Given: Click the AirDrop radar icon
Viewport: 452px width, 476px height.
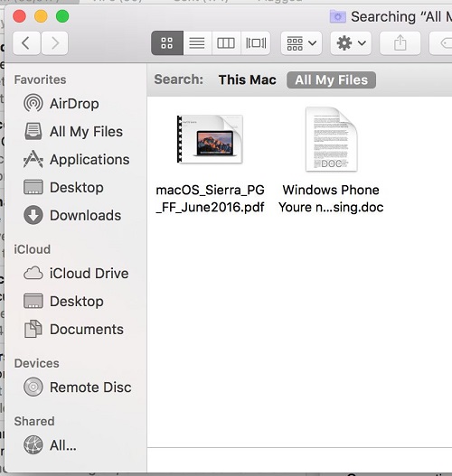Looking at the screenshot, I should click(x=33, y=103).
